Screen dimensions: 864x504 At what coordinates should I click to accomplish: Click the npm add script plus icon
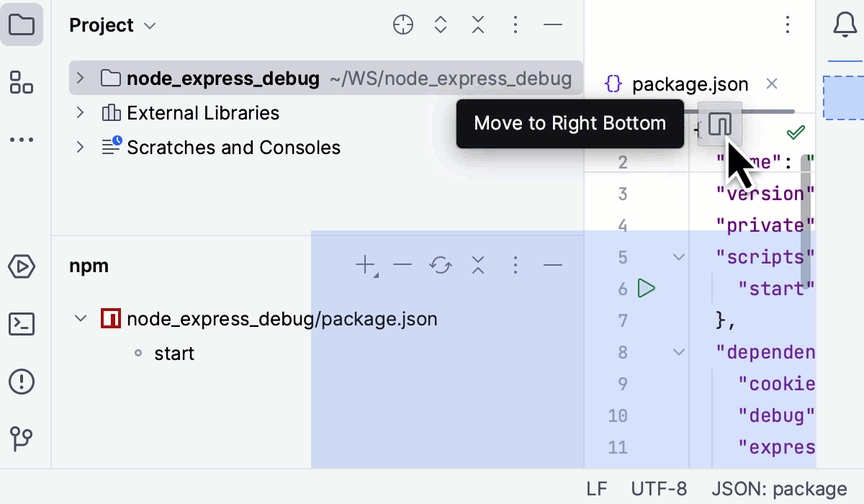point(366,266)
